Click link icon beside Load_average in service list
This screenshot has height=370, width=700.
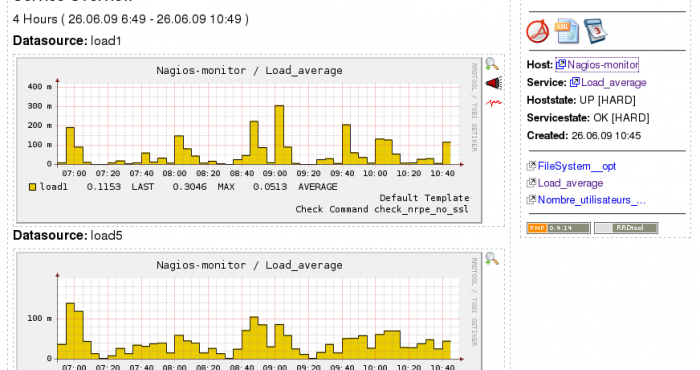tap(531, 183)
